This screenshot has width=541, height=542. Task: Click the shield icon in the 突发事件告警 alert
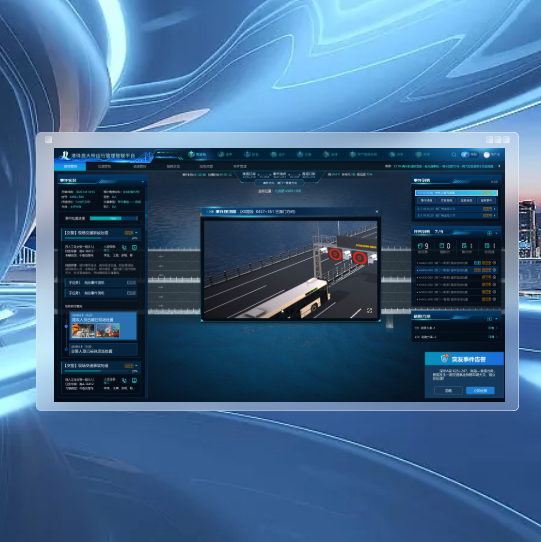(x=444, y=358)
